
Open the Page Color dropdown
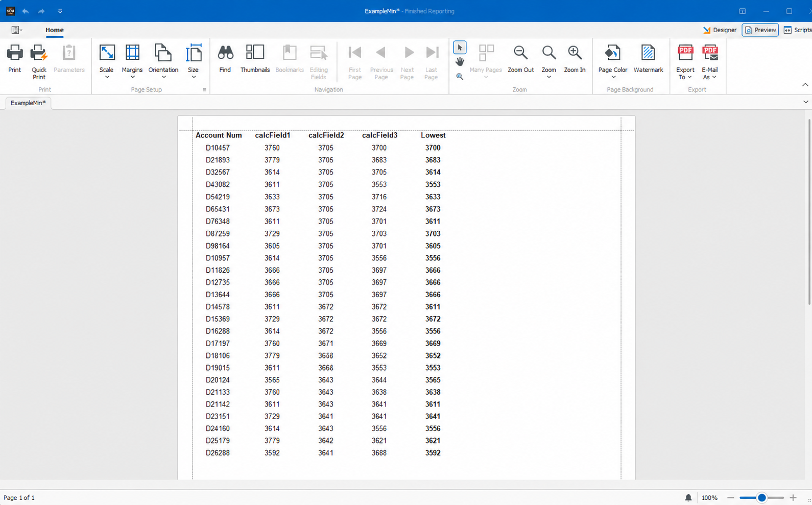(x=613, y=61)
